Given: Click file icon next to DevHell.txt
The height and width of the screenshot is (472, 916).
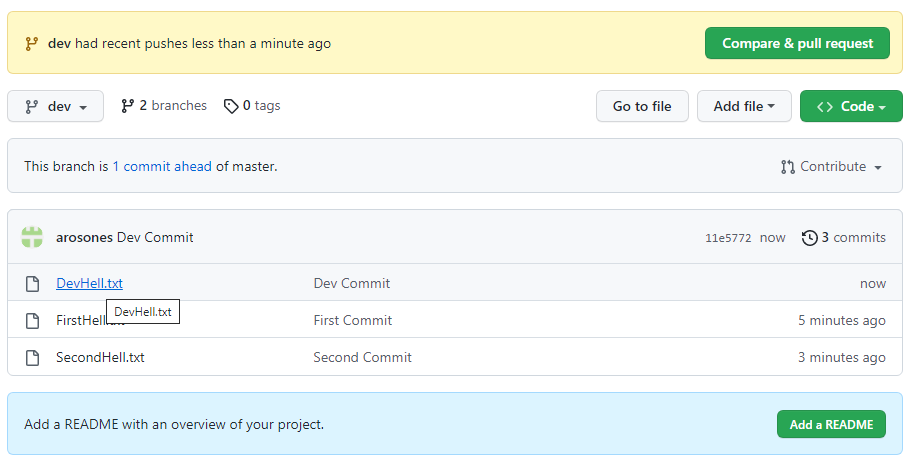Looking at the screenshot, I should tap(33, 284).
